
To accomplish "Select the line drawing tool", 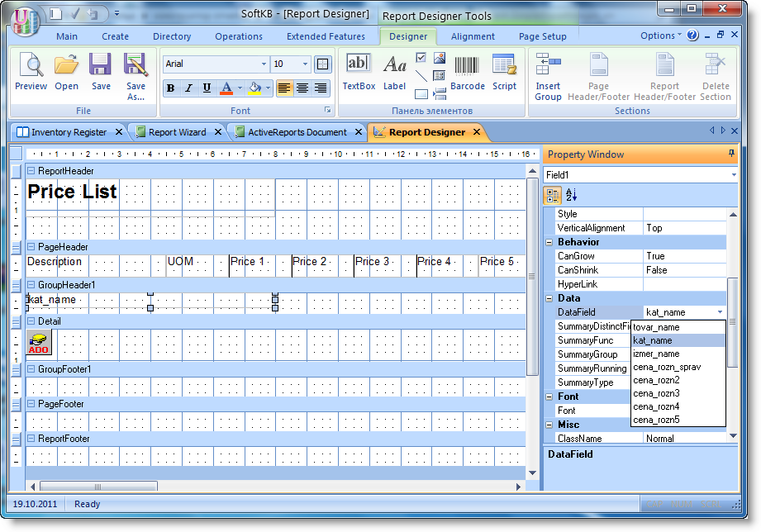I will [421, 76].
